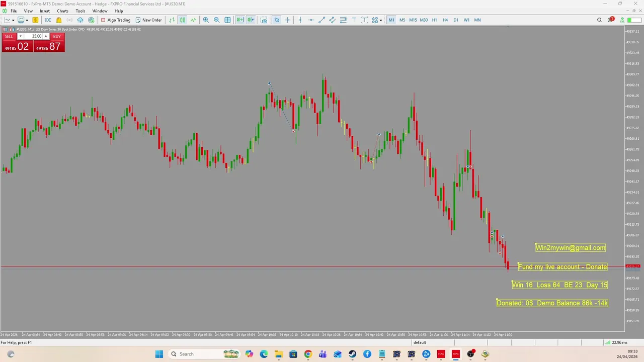Select the Win2mywin@gmail.com label
644x362 pixels.
pyautogui.click(x=571, y=247)
